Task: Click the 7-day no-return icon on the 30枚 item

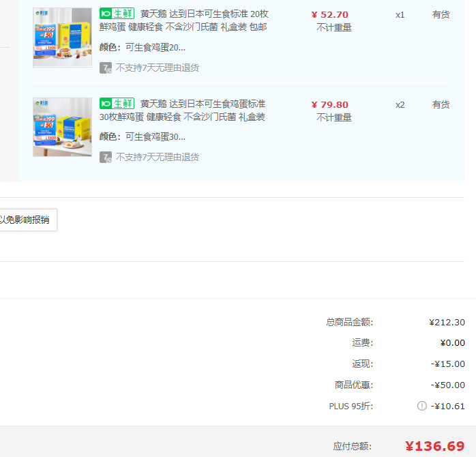Action: [x=105, y=158]
